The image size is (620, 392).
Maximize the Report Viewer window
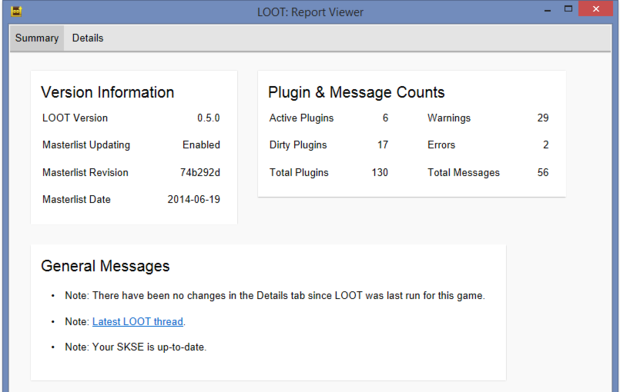(568, 9)
